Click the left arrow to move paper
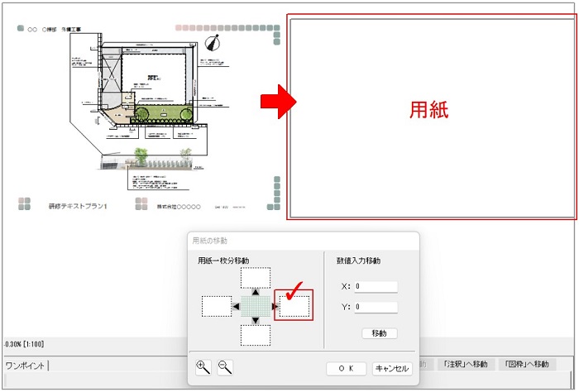Screen dimensions: 579x392 coord(237,306)
